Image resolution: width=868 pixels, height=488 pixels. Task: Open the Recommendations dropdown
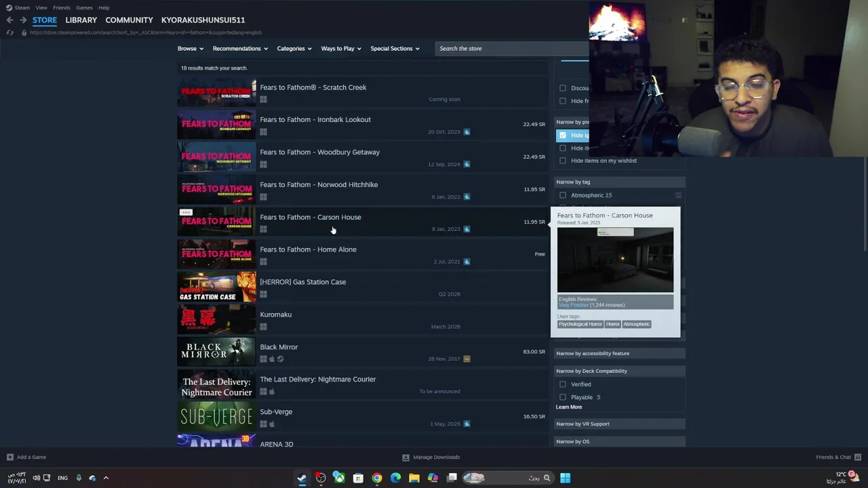click(240, 48)
